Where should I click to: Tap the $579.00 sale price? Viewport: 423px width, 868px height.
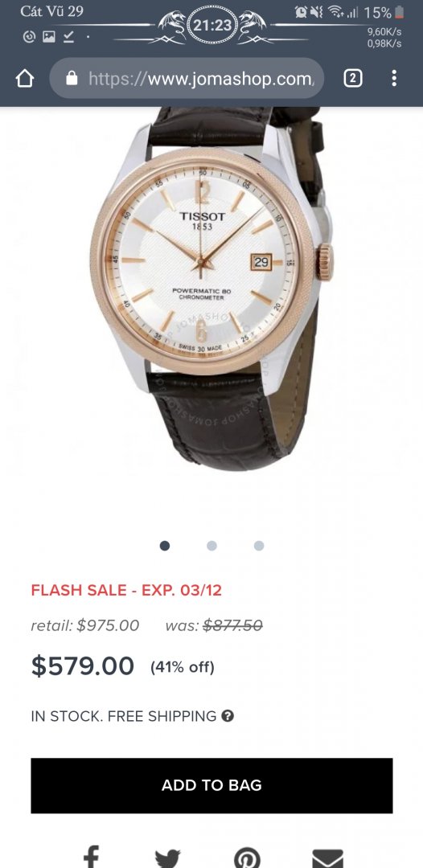point(83,665)
